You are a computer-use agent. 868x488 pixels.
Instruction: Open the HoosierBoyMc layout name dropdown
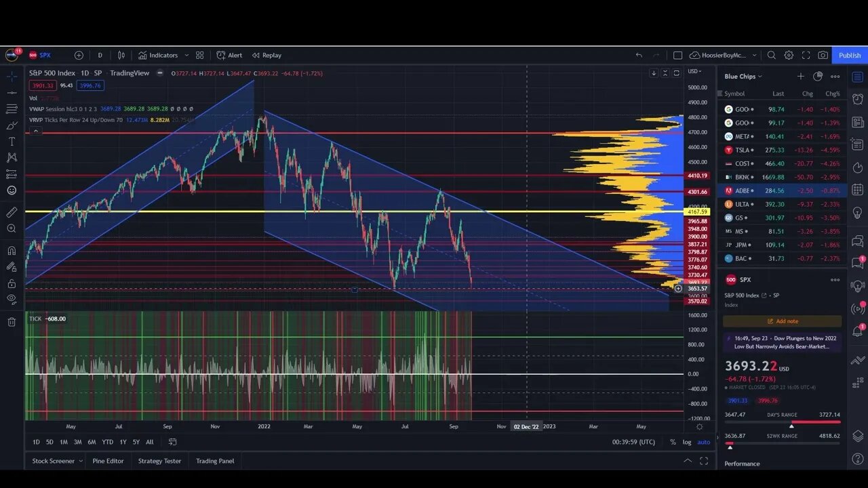[x=724, y=55]
